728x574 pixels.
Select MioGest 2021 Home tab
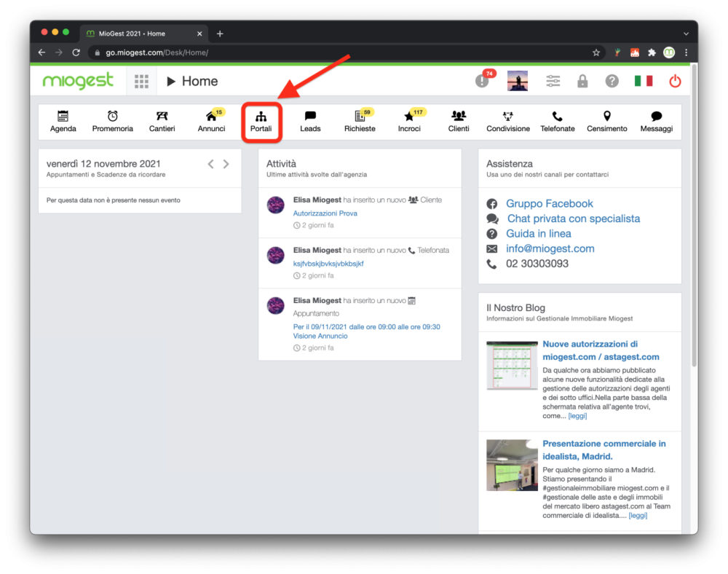(144, 34)
